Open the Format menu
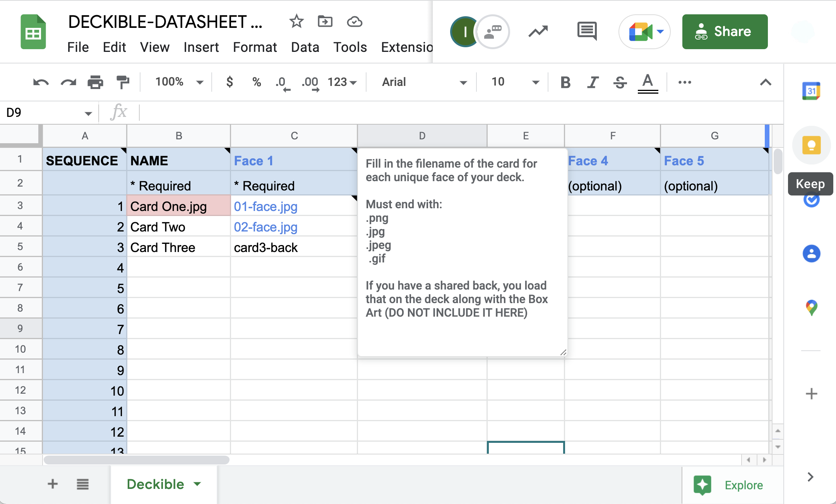This screenshot has width=836, height=504. point(255,47)
